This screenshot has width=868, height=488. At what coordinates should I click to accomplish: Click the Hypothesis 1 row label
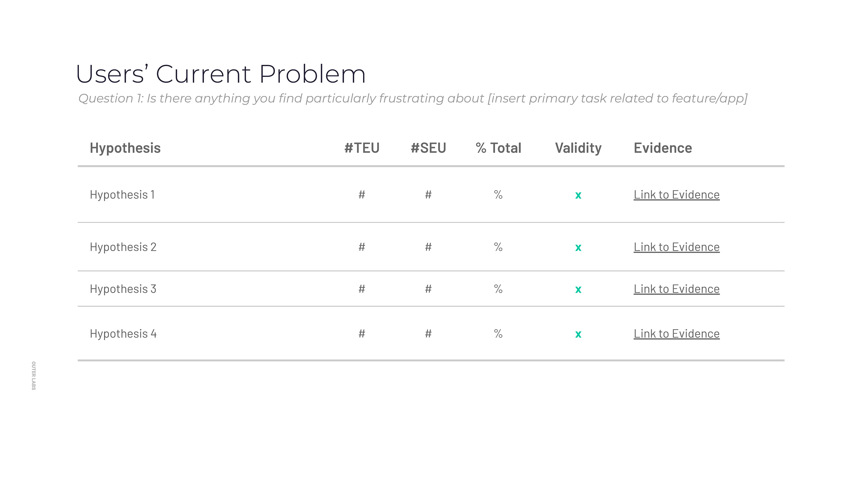point(122,195)
